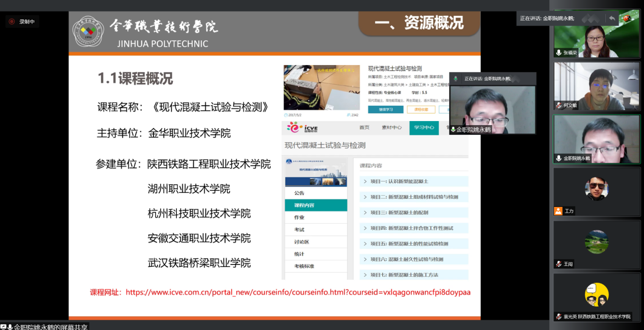Open the 学习中心 tab
This screenshot has width=644, height=330.
tap(423, 128)
